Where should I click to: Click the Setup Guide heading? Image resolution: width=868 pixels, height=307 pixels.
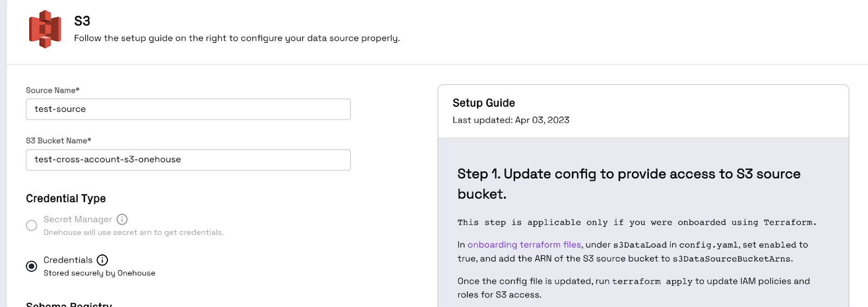(484, 103)
